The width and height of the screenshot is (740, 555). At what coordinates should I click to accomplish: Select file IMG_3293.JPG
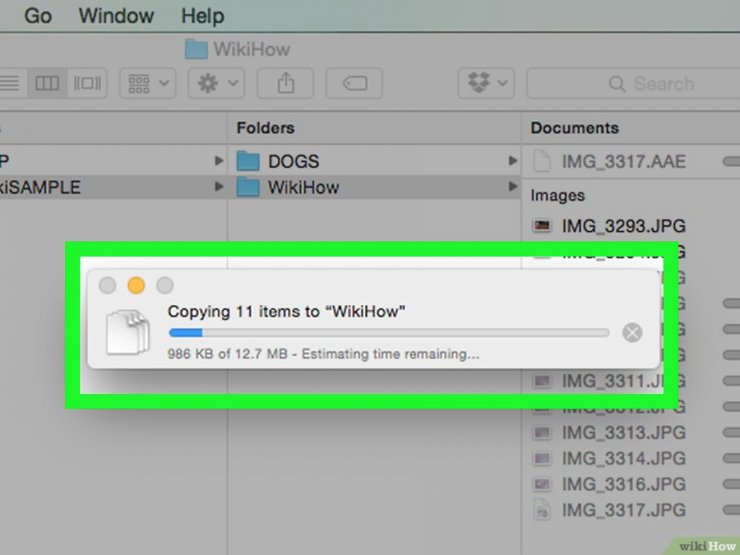point(623,226)
